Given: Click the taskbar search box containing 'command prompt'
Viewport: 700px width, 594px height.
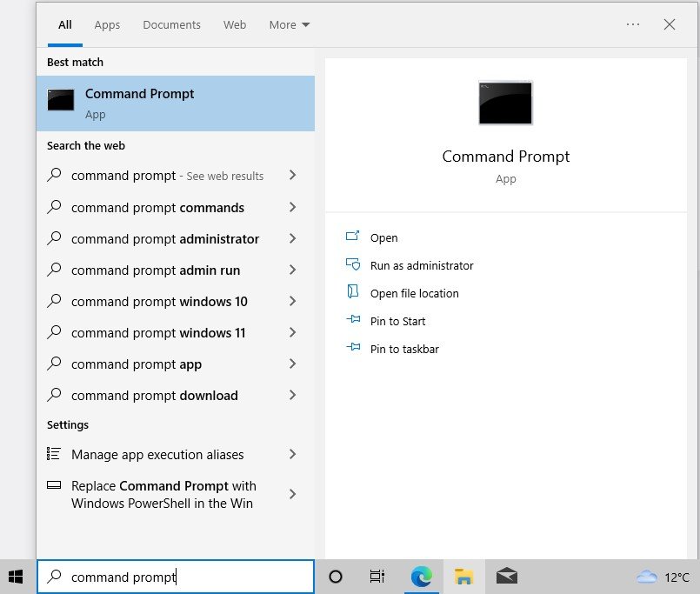Looking at the screenshot, I should [x=176, y=577].
